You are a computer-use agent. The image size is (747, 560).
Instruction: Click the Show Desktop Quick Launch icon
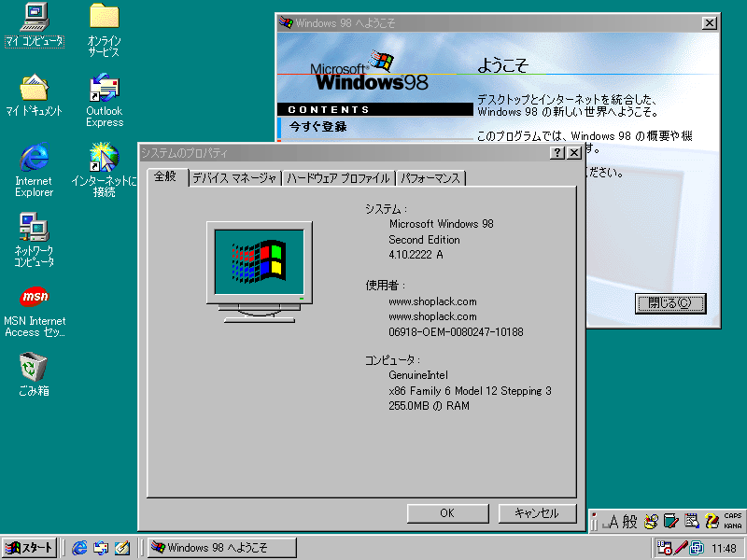[x=122, y=548]
